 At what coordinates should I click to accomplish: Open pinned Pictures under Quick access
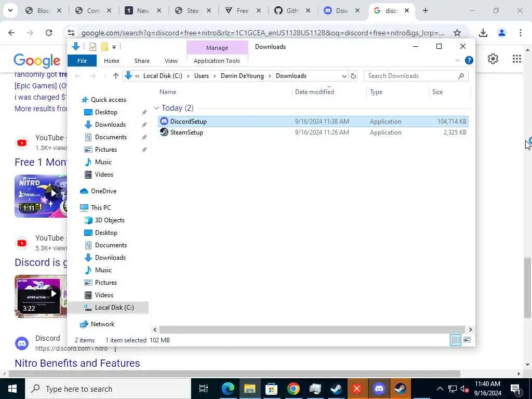105,150
